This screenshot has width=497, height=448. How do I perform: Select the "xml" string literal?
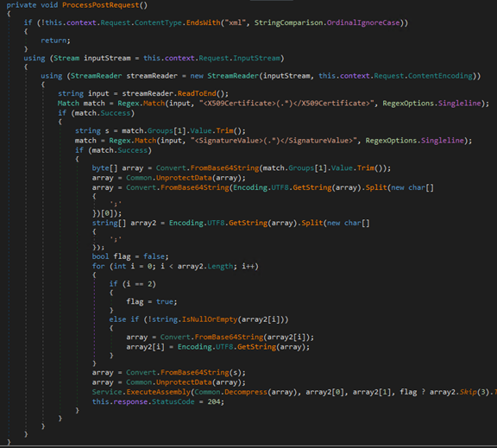pyautogui.click(x=236, y=22)
